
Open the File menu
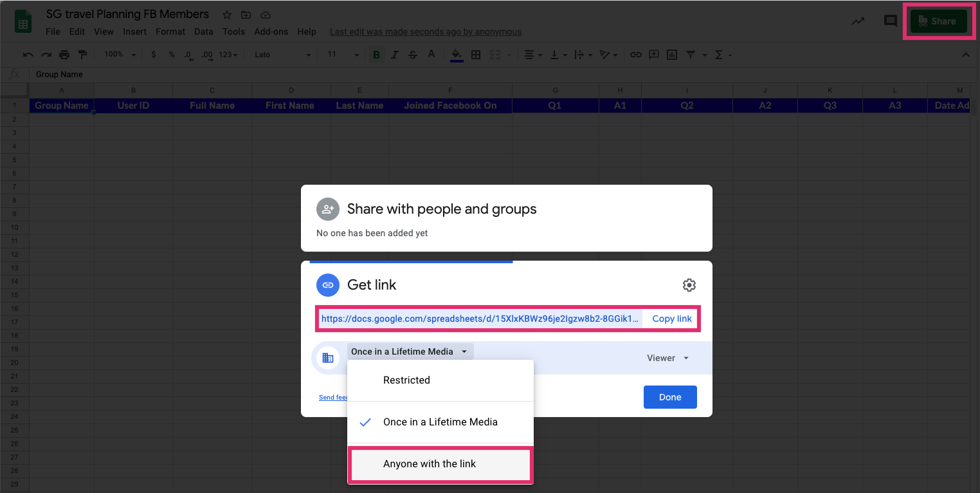53,32
